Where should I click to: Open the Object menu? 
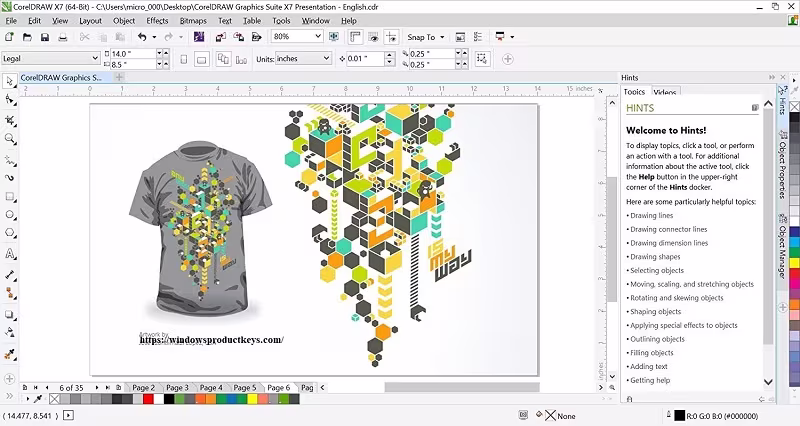click(124, 21)
